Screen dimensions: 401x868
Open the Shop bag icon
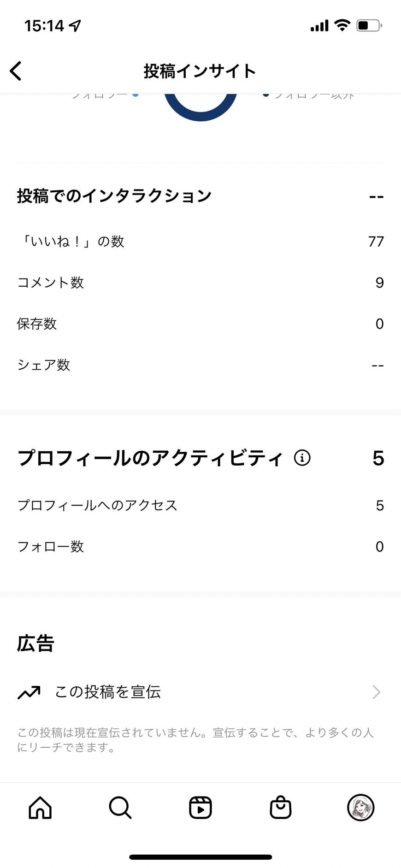(x=281, y=808)
